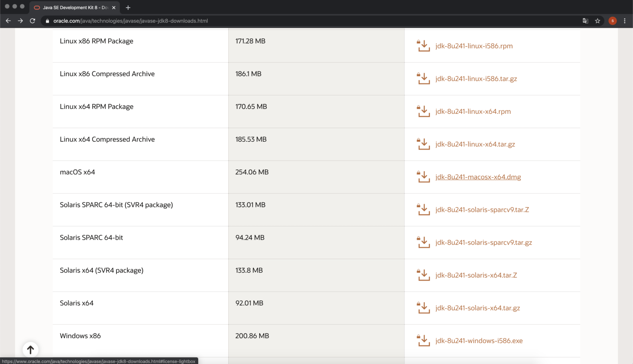The width and height of the screenshot is (633, 364).
Task: Go back to the previous page
Action: [8, 21]
